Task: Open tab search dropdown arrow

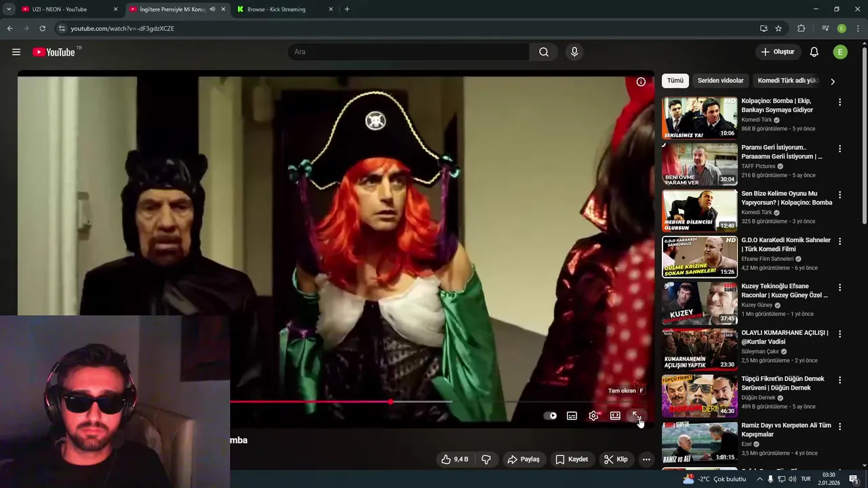Action: [x=9, y=9]
